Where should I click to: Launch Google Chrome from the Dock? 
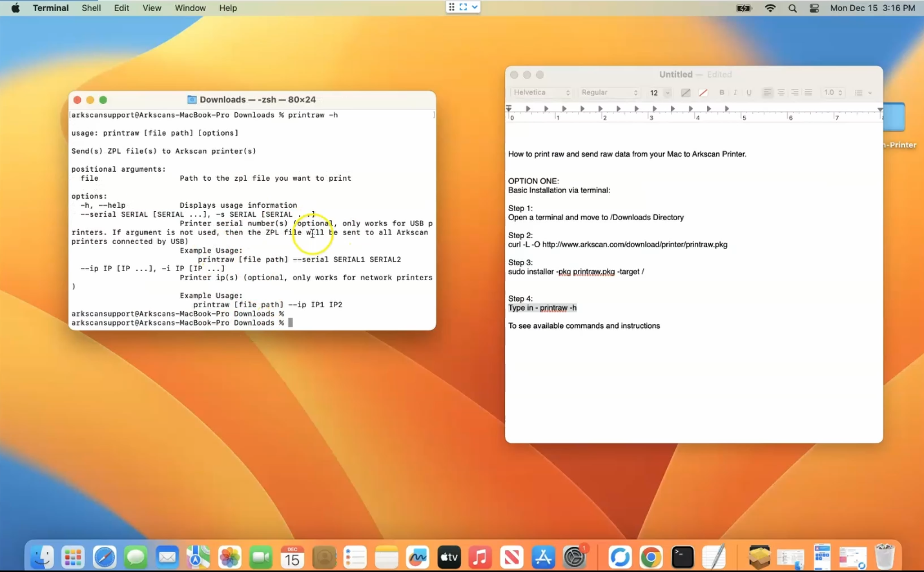tap(651, 557)
